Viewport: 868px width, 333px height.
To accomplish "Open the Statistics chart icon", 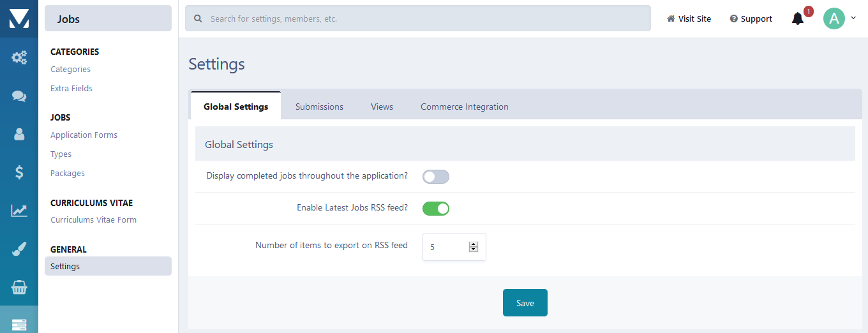I will click(19, 211).
